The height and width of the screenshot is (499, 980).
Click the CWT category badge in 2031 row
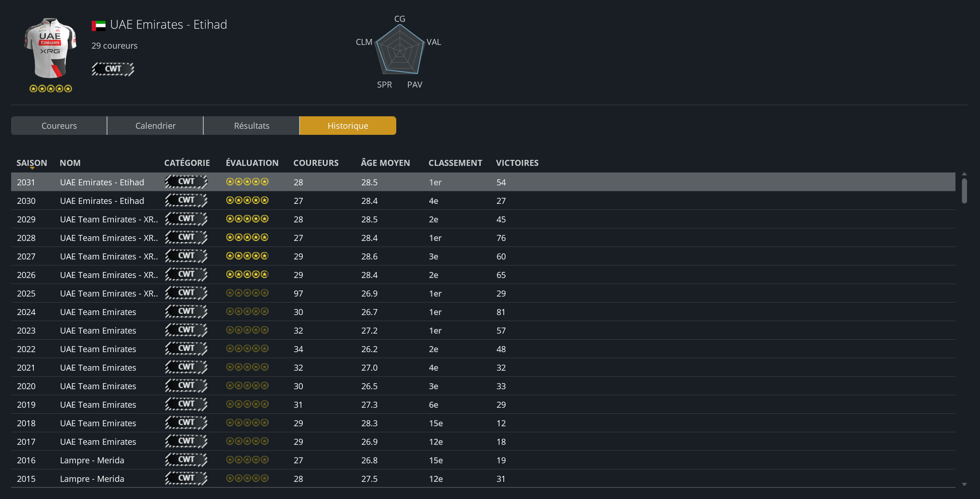[186, 182]
